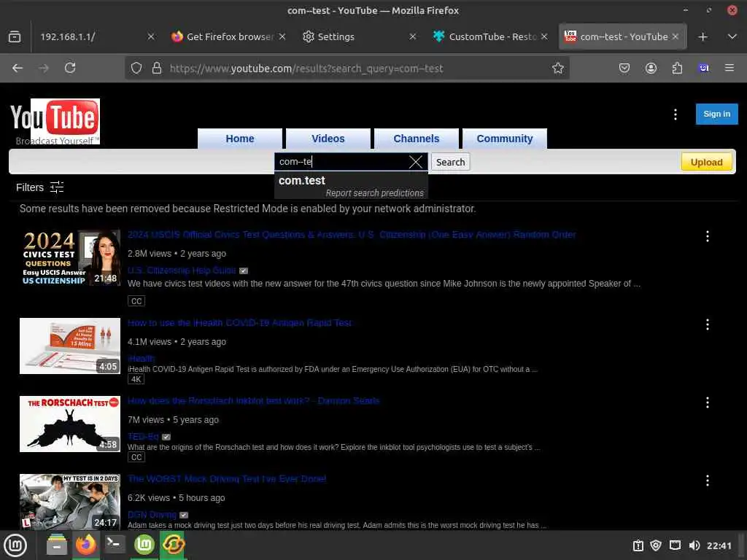Clear the search box text
This screenshot has height=560, width=747.
415,162
